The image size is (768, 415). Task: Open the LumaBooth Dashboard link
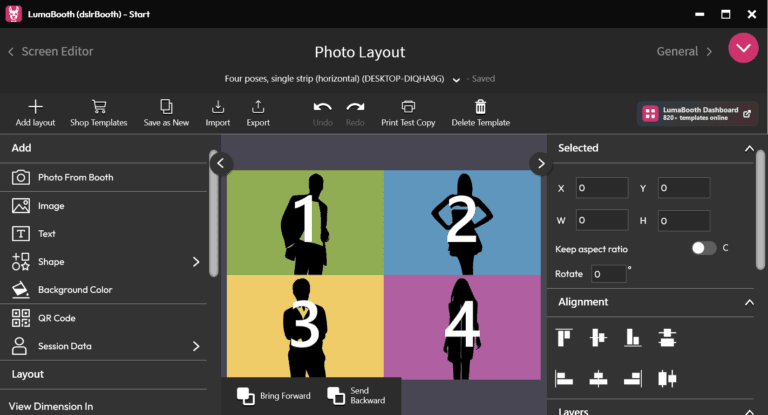click(x=697, y=114)
